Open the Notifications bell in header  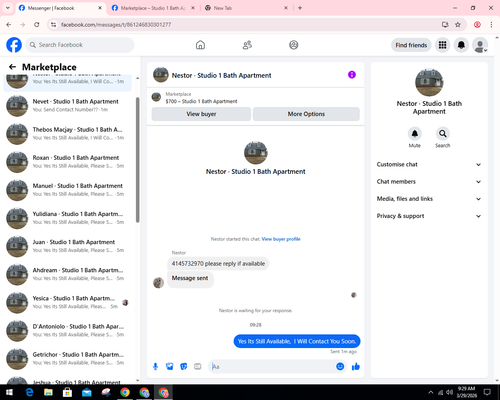click(461, 45)
